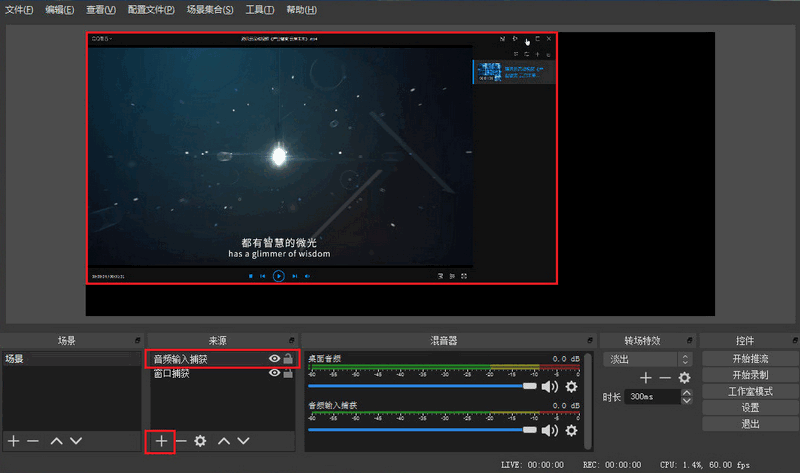Click the 音频输入捕获 volume slider handle
Image resolution: width=800 pixels, height=473 pixels.
click(x=531, y=430)
